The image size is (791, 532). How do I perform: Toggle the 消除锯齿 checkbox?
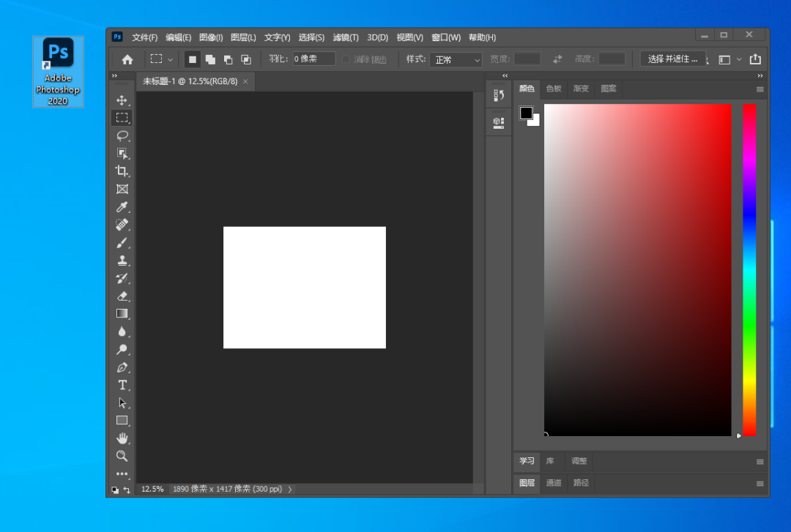click(346, 59)
